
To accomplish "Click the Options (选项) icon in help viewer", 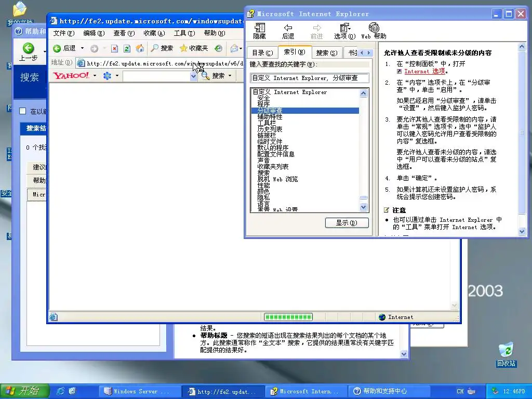I will pyautogui.click(x=345, y=31).
